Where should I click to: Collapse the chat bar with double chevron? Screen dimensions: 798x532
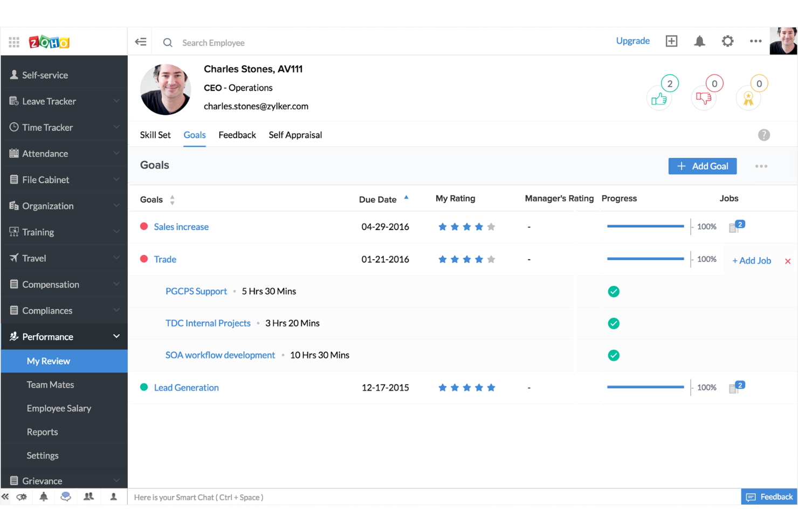tap(5, 496)
